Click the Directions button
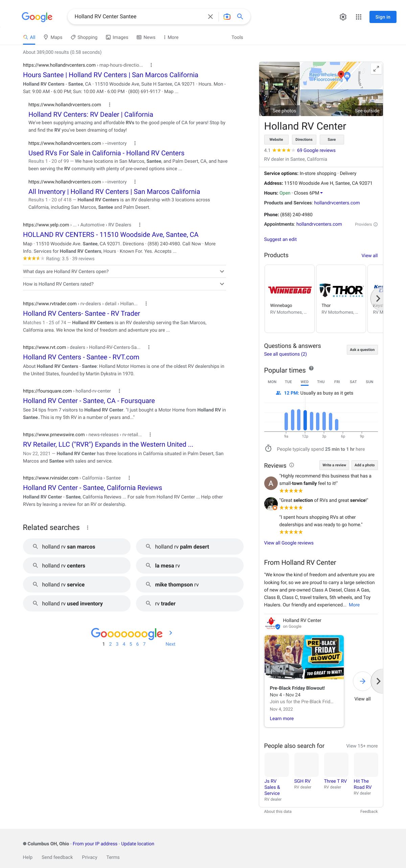Viewport: 406px width, 868px height. tap(303, 139)
